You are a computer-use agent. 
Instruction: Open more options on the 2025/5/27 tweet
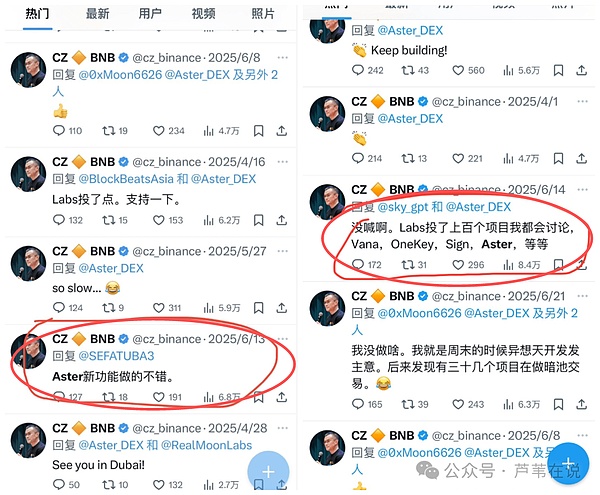[x=282, y=251]
